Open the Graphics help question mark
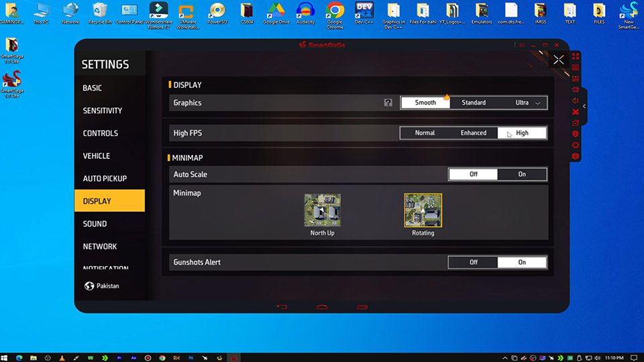 (388, 103)
